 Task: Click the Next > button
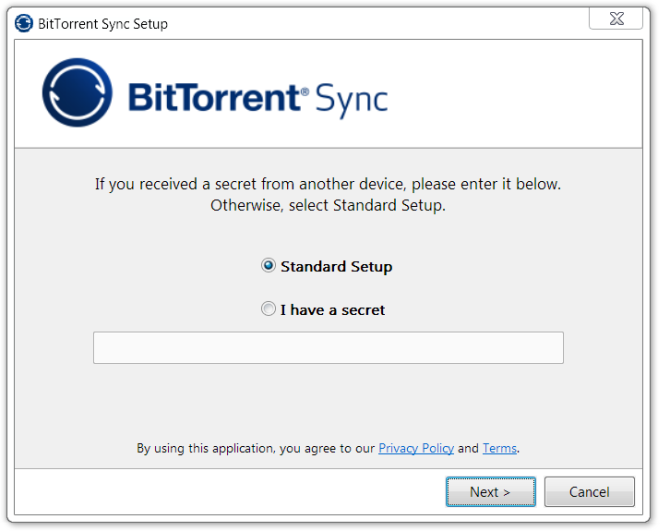tap(490, 492)
